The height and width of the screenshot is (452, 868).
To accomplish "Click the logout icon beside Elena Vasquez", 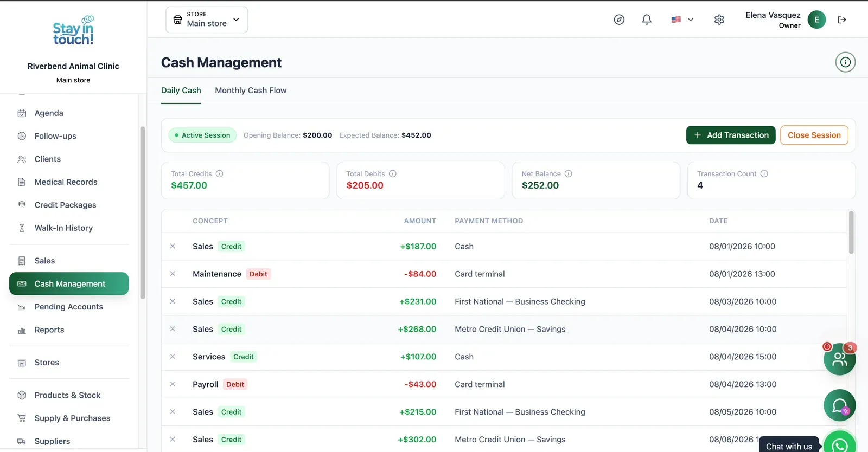I will point(842,20).
